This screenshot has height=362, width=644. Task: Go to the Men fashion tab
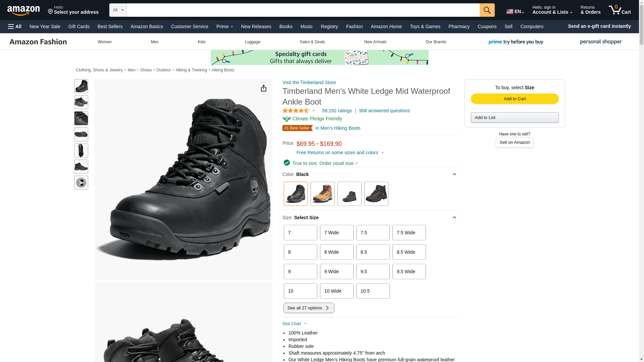tap(154, 42)
